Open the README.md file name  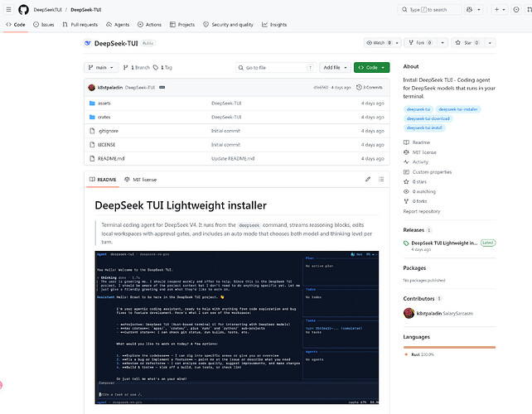111,158
